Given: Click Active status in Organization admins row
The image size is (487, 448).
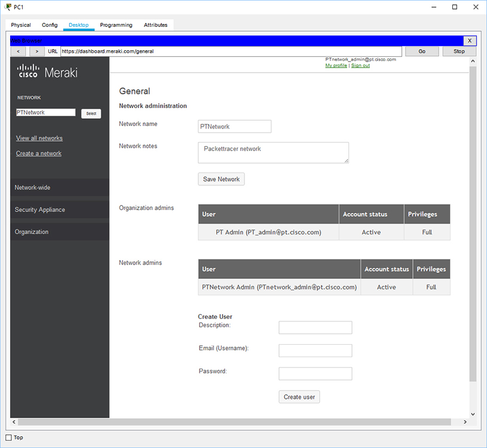Looking at the screenshot, I should tap(371, 232).
